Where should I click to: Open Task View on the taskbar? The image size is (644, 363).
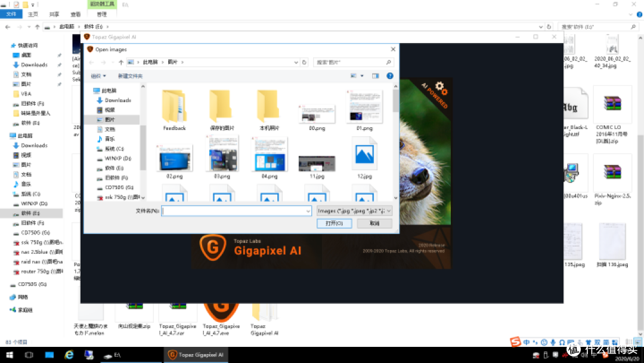[x=29, y=355]
